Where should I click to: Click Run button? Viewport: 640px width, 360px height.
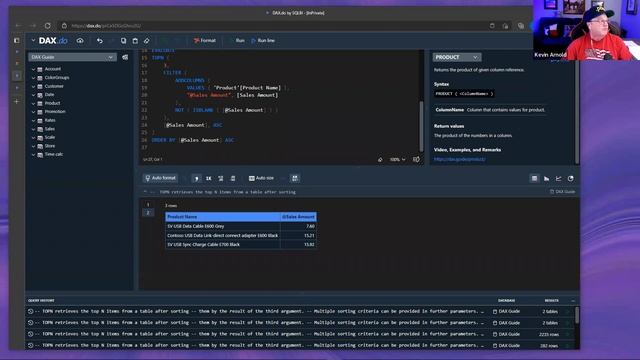[238, 40]
